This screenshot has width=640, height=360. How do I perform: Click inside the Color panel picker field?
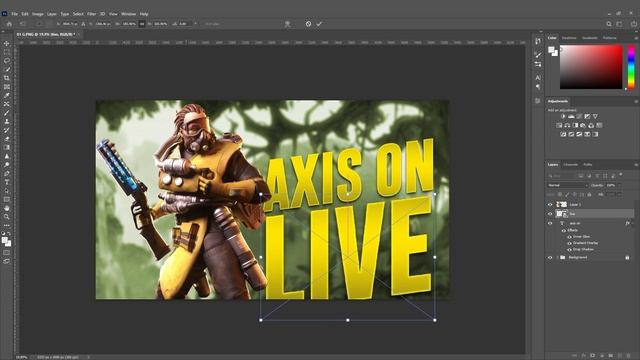tap(591, 67)
